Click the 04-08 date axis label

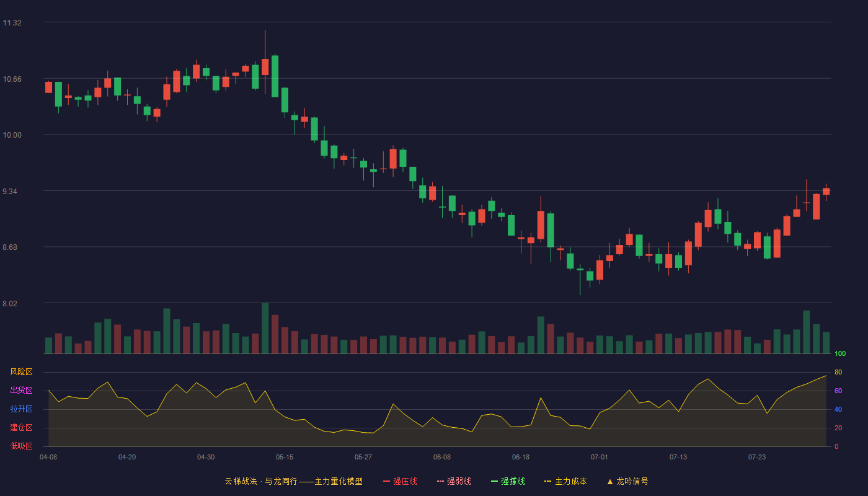(48, 457)
